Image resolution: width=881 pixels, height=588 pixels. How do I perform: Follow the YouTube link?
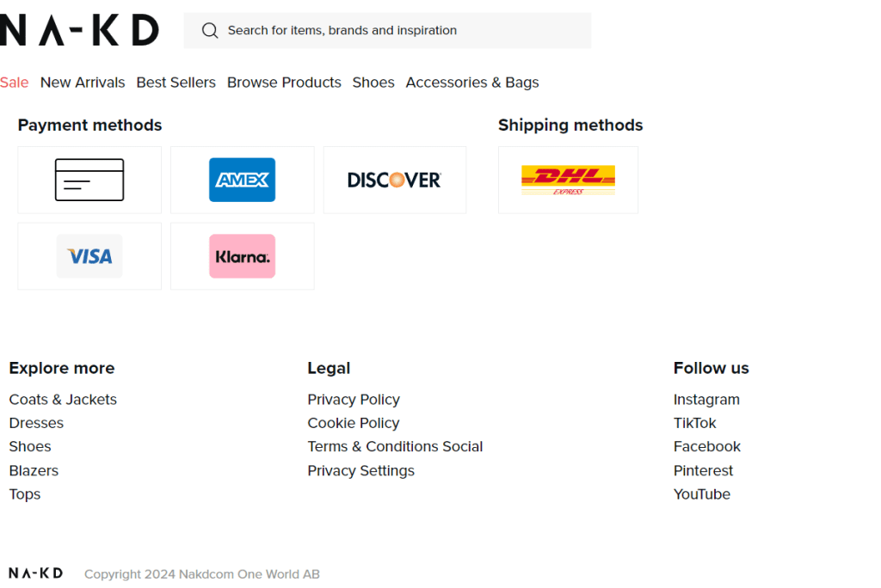702,494
